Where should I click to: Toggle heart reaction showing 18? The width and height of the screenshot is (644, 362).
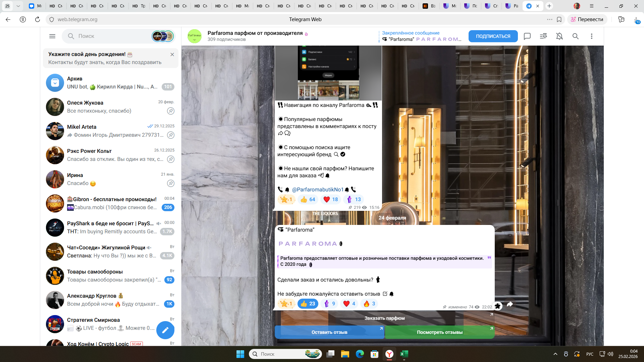(x=330, y=199)
